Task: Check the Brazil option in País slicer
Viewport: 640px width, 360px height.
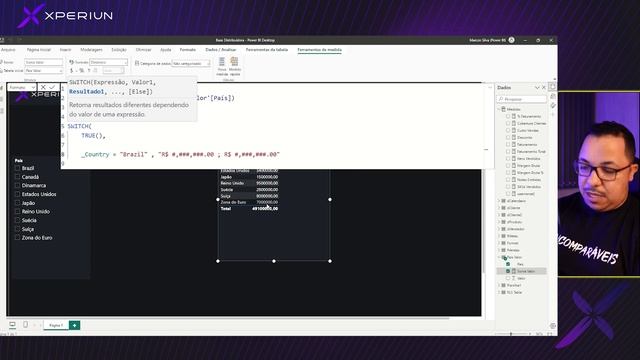Action: (x=17, y=168)
